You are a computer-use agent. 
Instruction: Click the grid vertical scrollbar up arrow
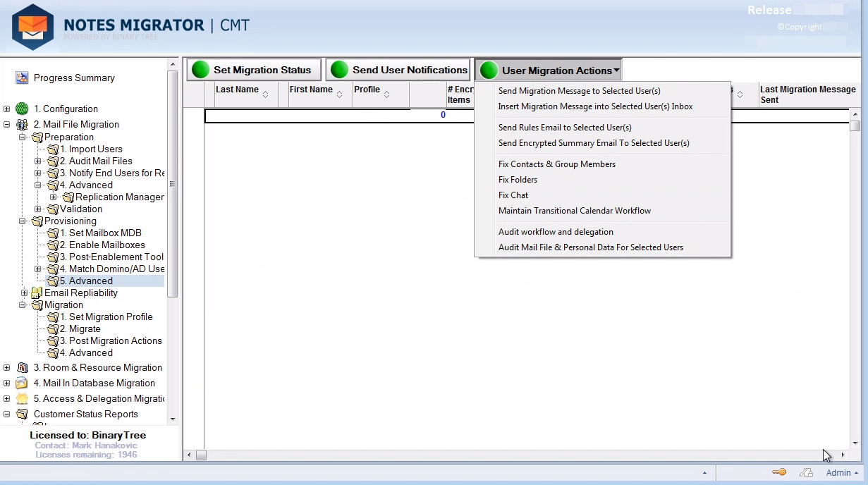(855, 113)
